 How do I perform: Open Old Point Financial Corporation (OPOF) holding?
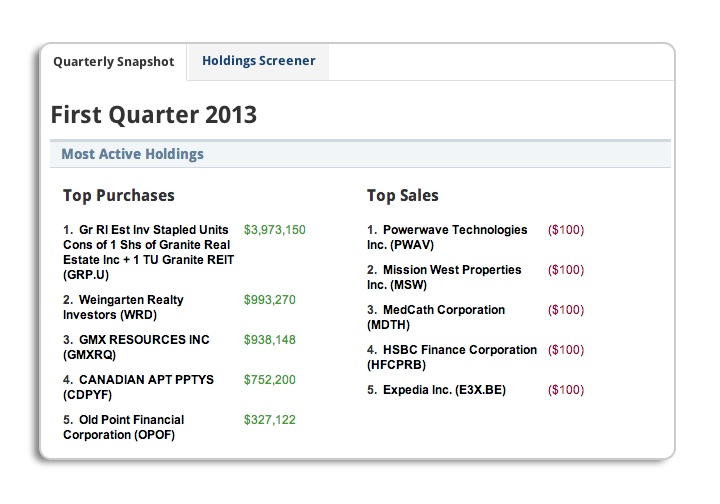pos(124,427)
